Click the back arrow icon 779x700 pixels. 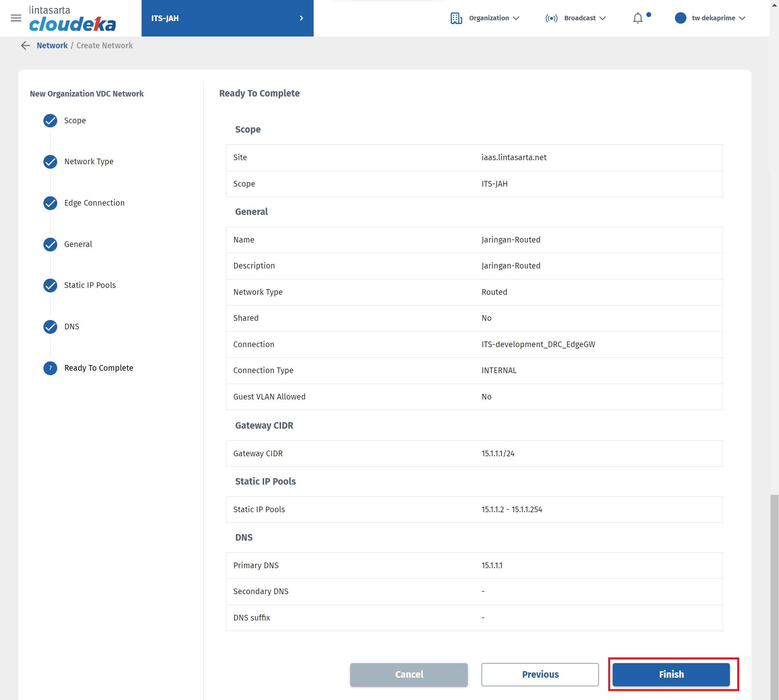click(x=26, y=45)
